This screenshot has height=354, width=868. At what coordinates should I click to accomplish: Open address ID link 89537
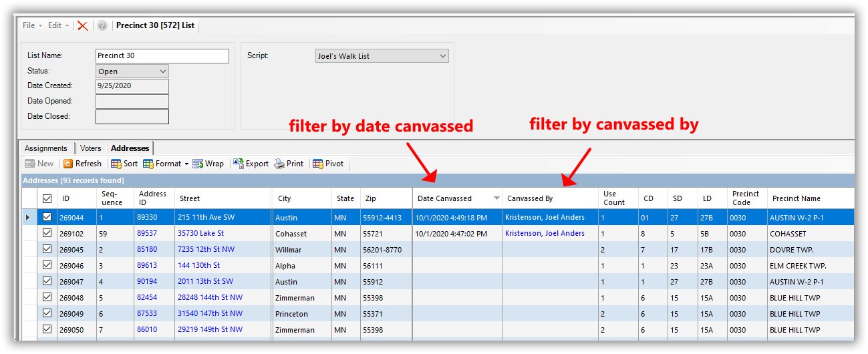point(147,234)
